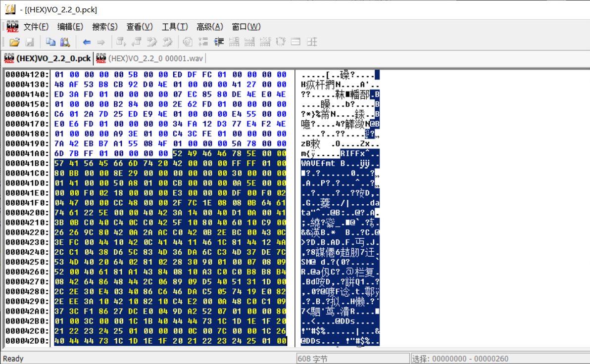The width and height of the screenshot is (590, 364).
Task: Click the gray forward arrow icon
Action: pos(101,42)
